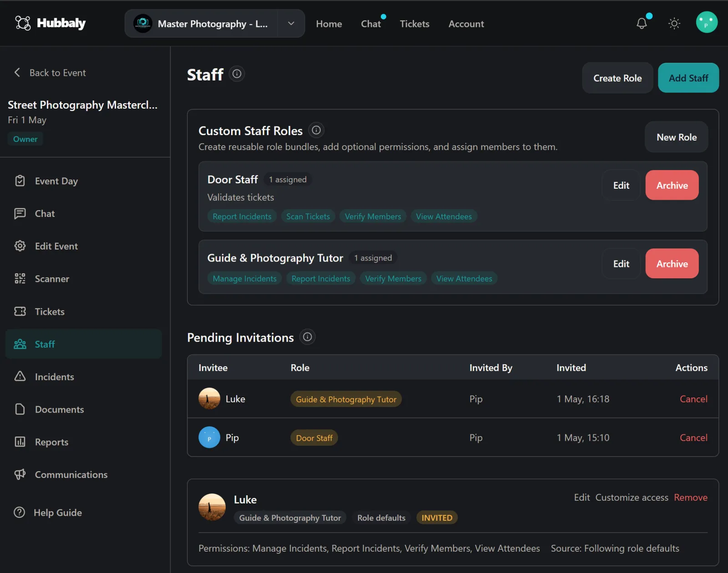Toggle light theme with the sun icon
This screenshot has height=573, width=728.
[674, 24]
